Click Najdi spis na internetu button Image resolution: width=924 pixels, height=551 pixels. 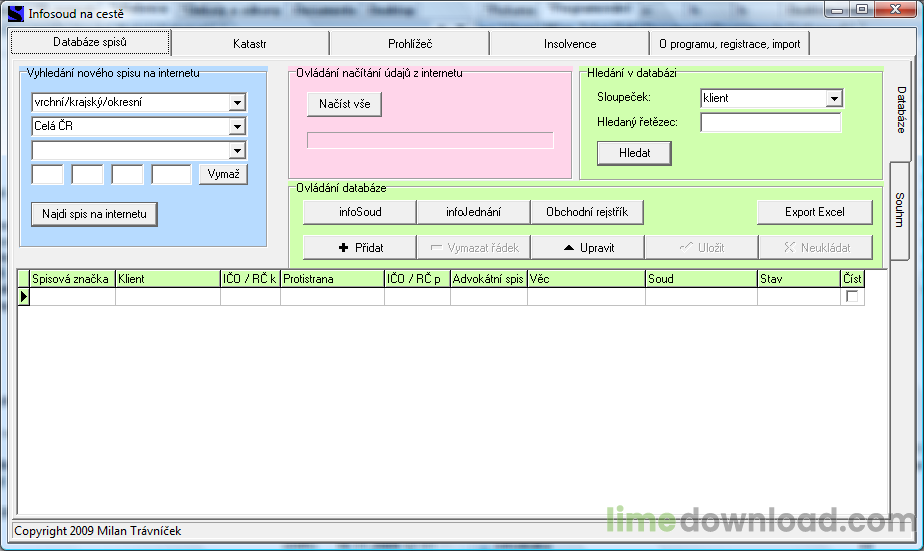point(94,214)
